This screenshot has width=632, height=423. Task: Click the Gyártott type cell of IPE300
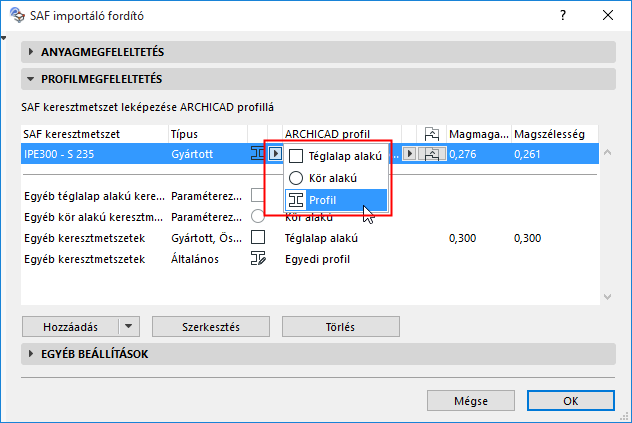(192, 154)
